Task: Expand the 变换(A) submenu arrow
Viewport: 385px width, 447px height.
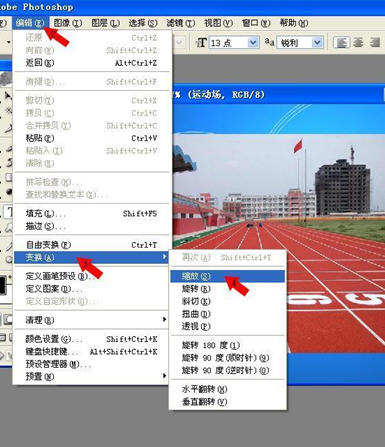Action: pos(164,257)
